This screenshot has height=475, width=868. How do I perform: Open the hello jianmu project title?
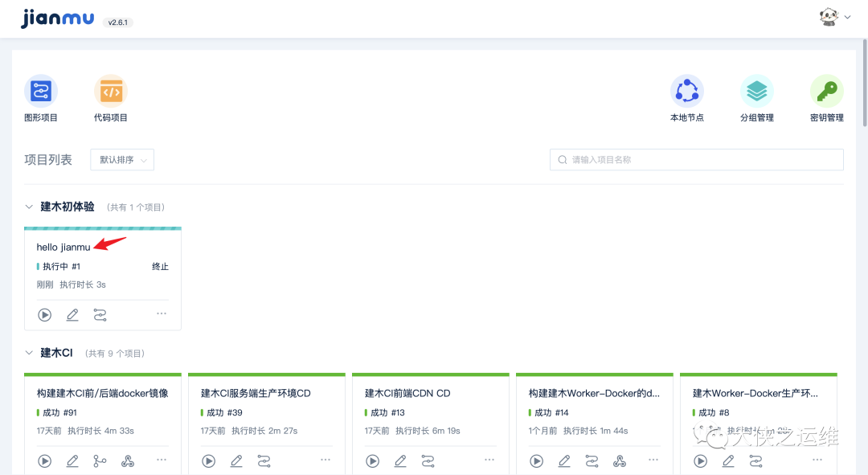[63, 247]
